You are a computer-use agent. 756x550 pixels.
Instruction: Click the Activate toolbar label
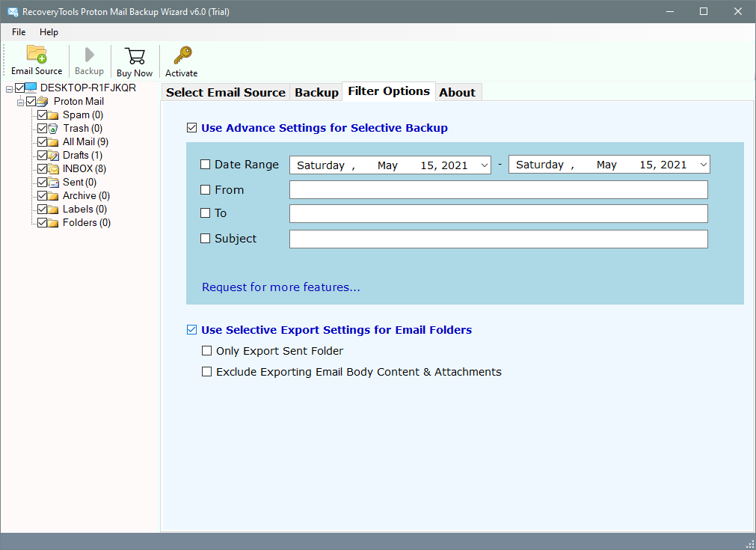pos(181,73)
